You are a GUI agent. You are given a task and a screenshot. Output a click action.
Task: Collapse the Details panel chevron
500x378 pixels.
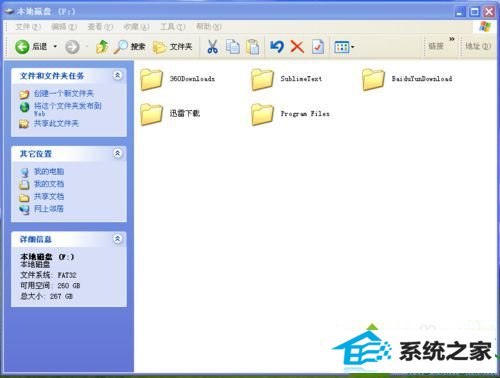tap(117, 239)
